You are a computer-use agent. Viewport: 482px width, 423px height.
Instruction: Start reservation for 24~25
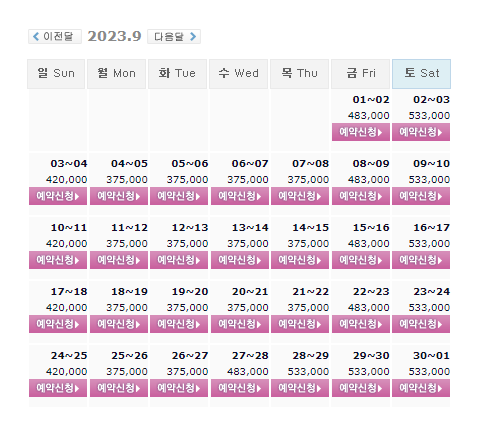tap(58, 388)
